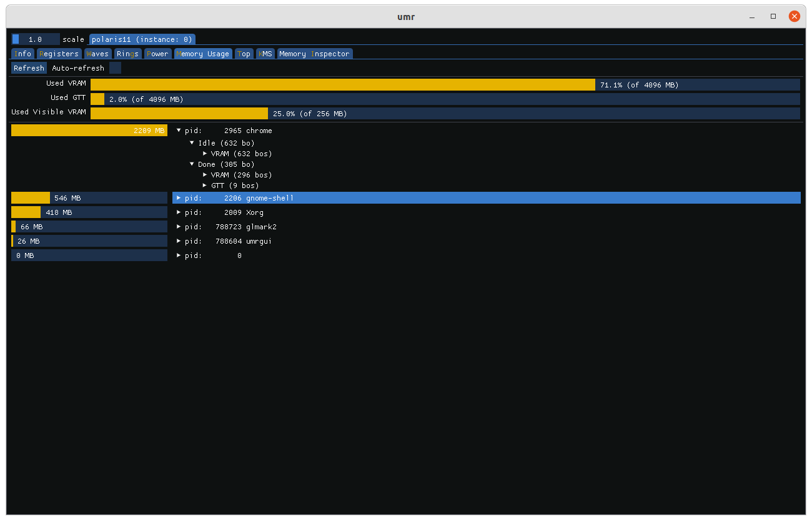The width and height of the screenshot is (812, 521).
Task: Click the Used Visible VRAM 25.0% bar
Action: coord(445,113)
